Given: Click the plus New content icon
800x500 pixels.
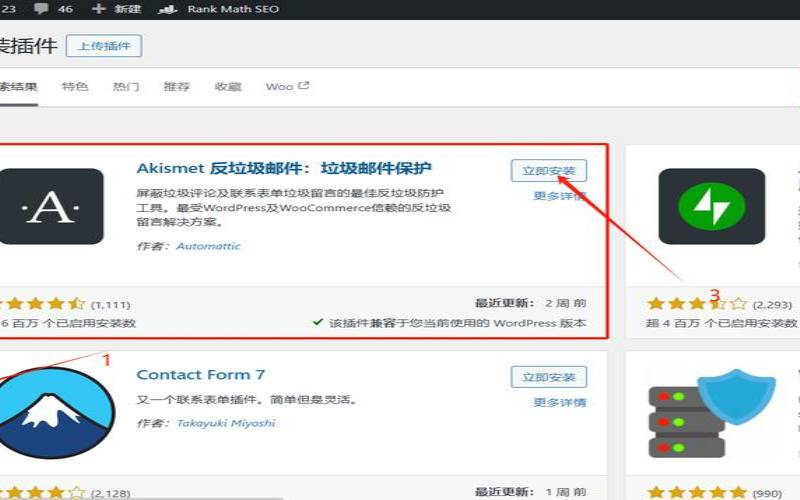Looking at the screenshot, I should pyautogui.click(x=98, y=9).
